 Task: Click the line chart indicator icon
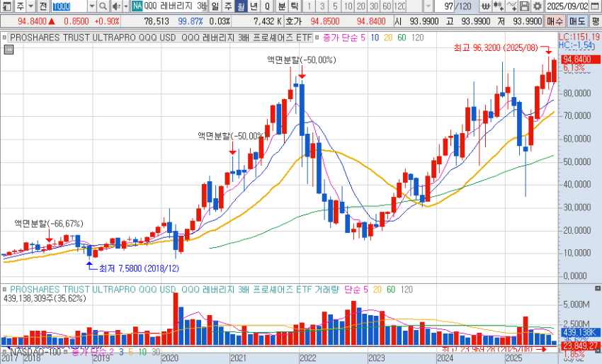(x=511, y=6)
